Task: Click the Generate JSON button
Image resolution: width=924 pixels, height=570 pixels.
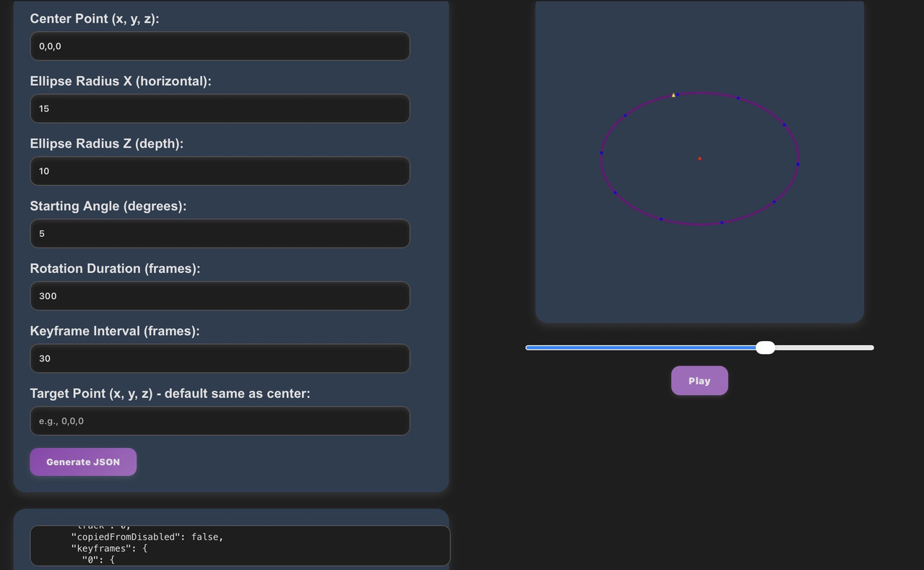Action: 83,462
